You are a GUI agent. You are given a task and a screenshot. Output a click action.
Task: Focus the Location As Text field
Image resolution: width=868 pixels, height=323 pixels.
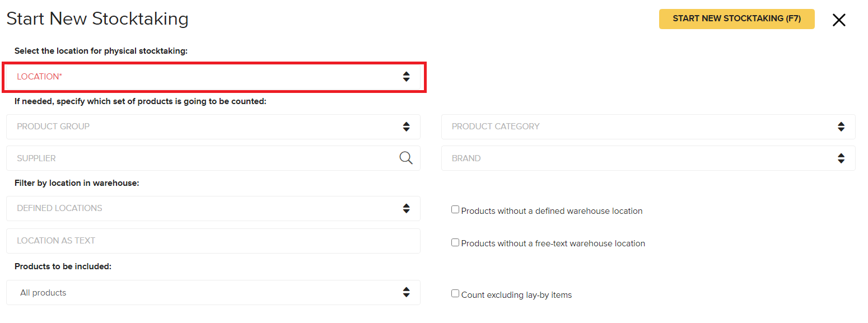(213, 241)
